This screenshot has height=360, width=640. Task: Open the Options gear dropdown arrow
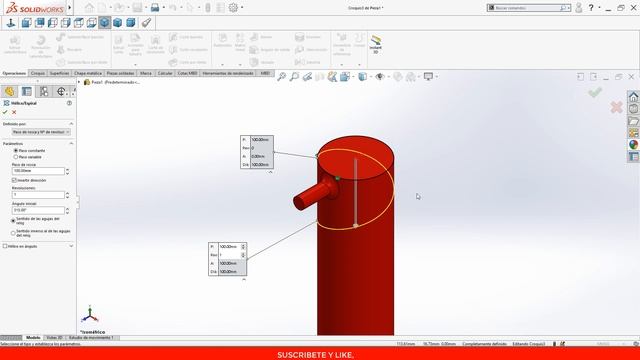(x=242, y=8)
